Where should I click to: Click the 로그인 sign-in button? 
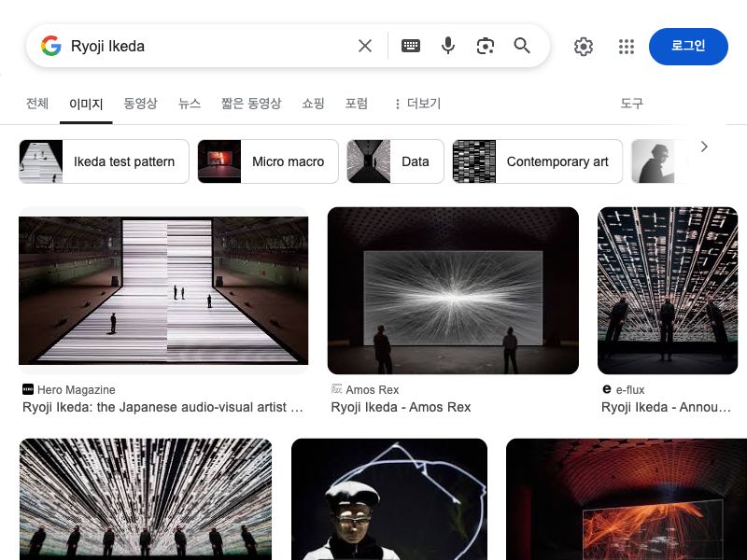tap(688, 46)
